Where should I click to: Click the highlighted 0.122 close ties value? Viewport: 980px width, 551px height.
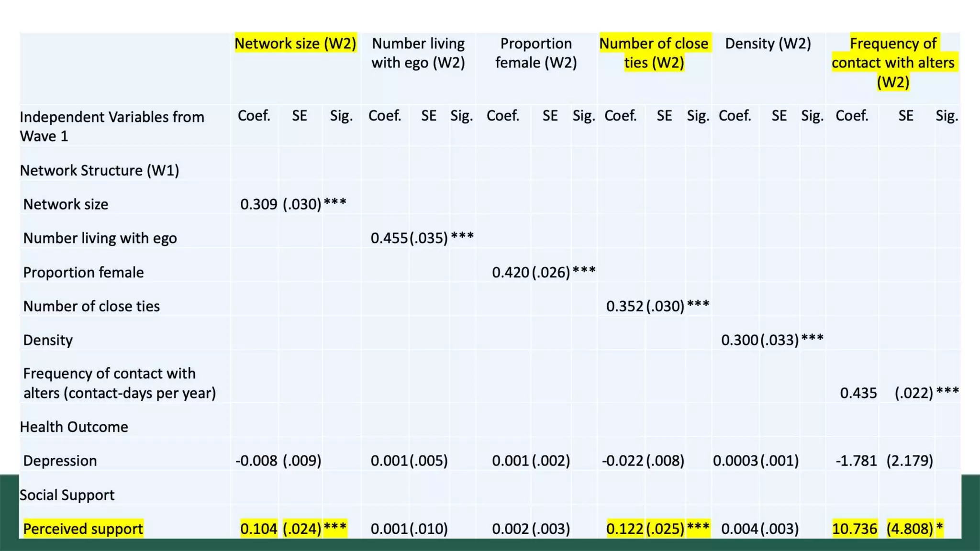pos(624,529)
